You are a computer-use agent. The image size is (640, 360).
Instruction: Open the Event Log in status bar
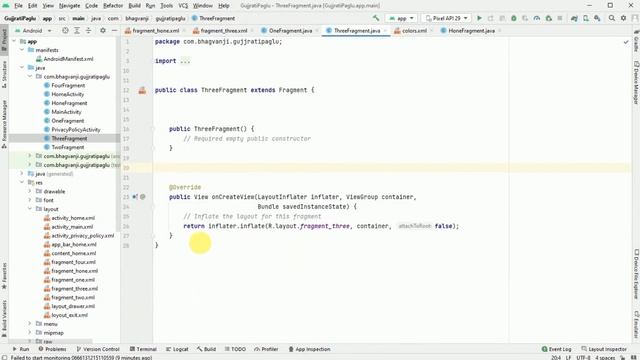tap(556, 349)
